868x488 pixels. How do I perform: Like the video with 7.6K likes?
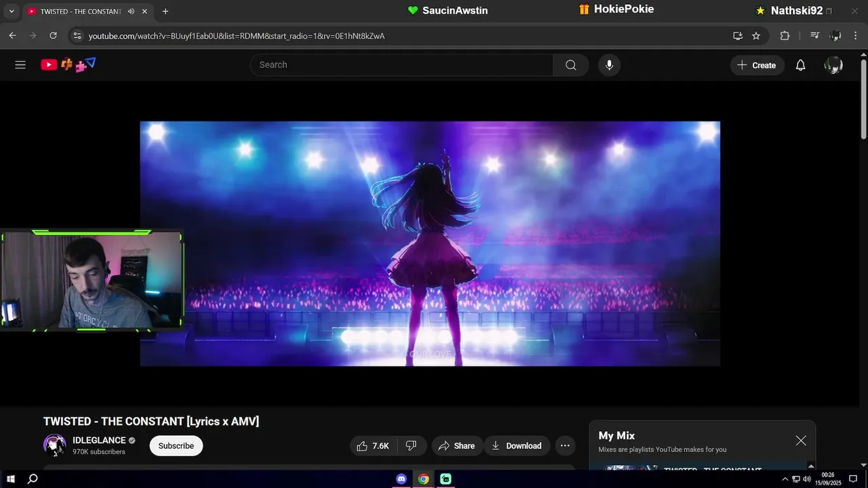[374, 446]
